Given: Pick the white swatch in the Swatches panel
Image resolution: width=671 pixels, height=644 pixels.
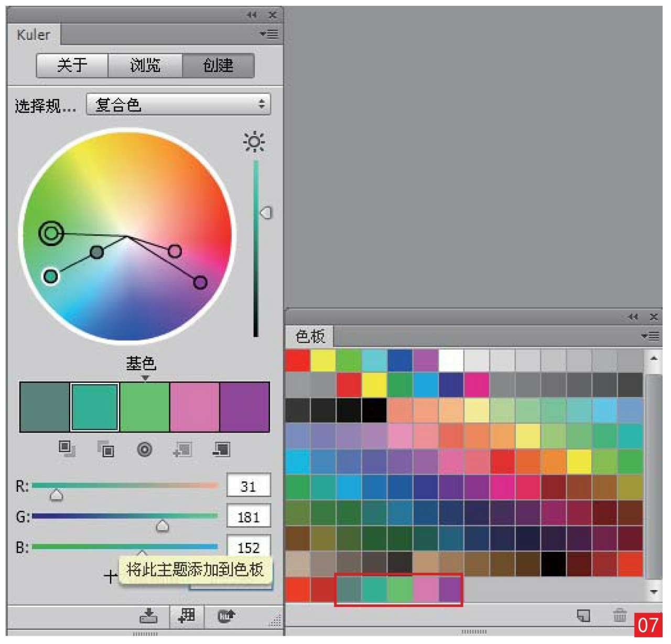Looking at the screenshot, I should [451, 361].
